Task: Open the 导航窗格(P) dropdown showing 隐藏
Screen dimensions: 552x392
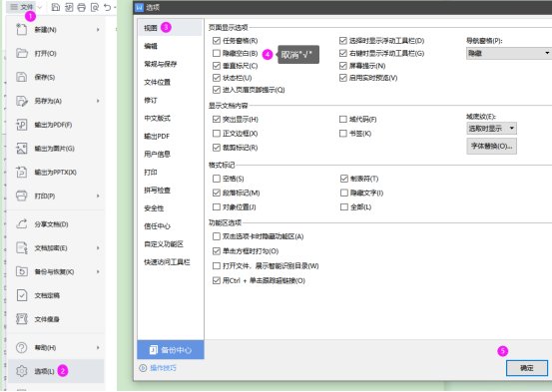Action: (509, 53)
